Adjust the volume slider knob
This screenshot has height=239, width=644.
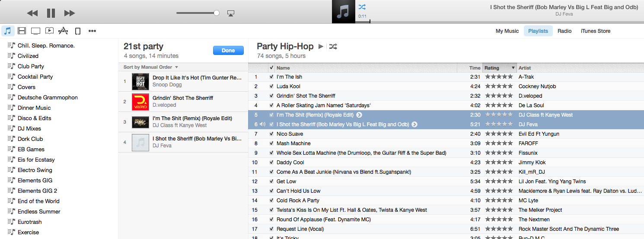pos(217,13)
